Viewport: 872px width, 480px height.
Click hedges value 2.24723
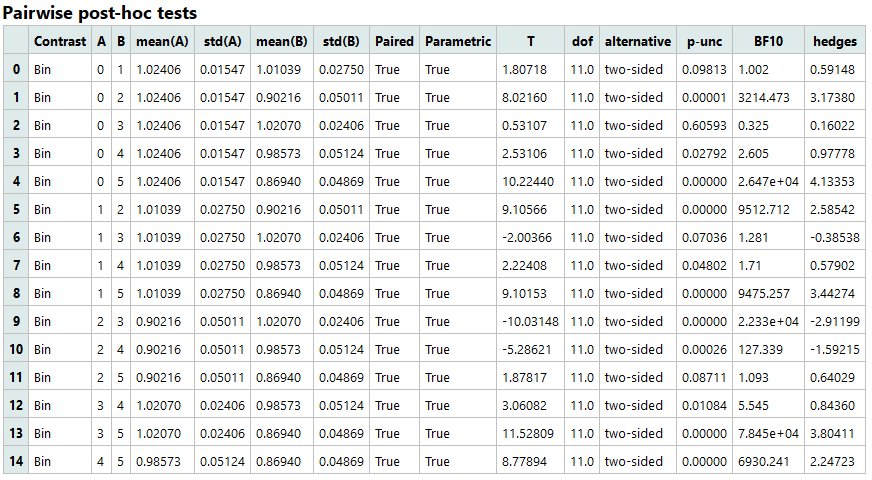pos(832,461)
